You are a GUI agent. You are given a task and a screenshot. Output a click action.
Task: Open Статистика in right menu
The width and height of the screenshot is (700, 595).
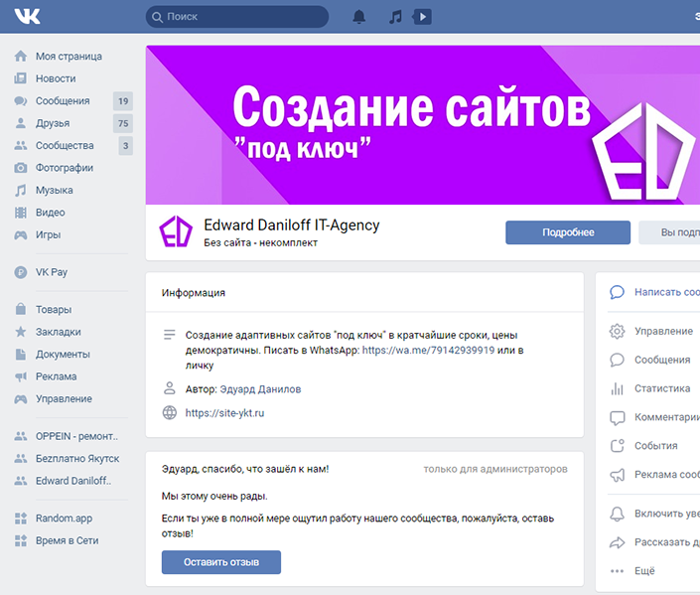pos(662,388)
